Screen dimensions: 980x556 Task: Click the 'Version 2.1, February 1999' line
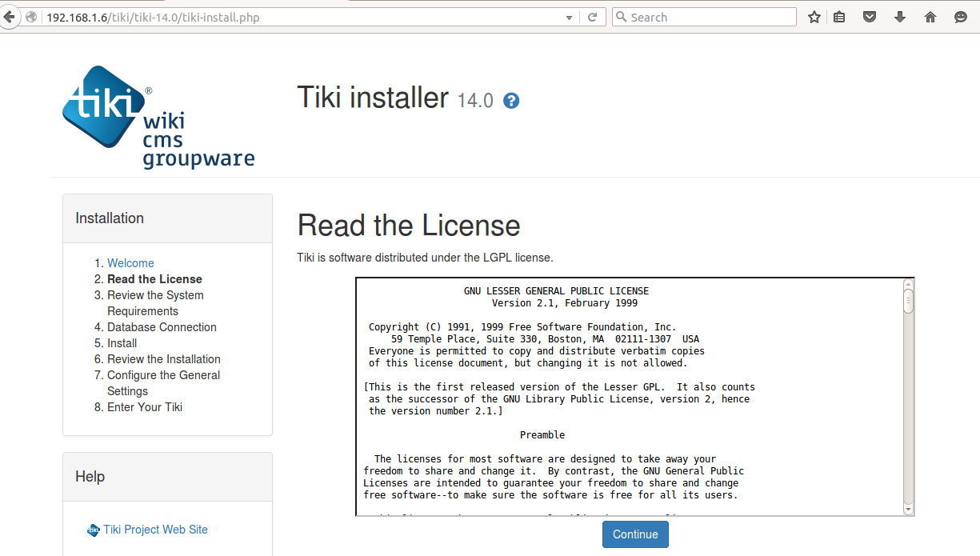[x=565, y=303]
